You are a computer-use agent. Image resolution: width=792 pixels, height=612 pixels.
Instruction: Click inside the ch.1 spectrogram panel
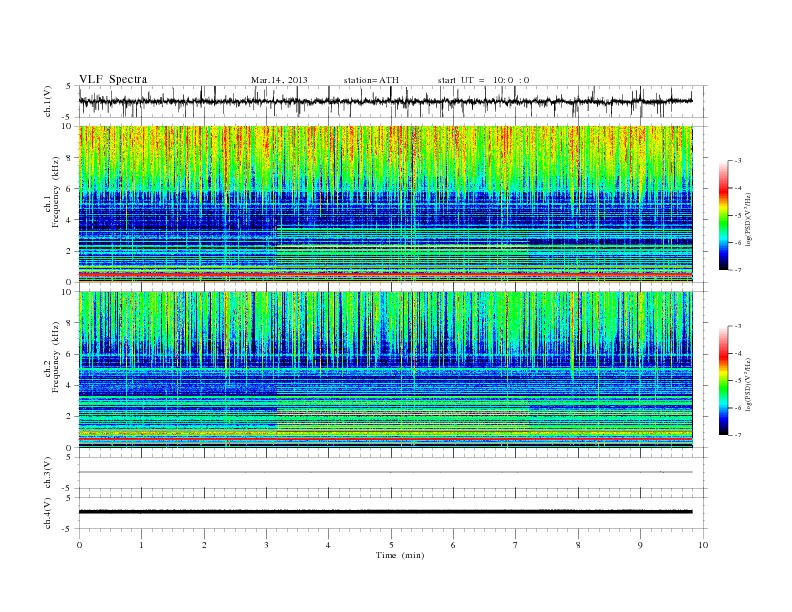[385, 204]
